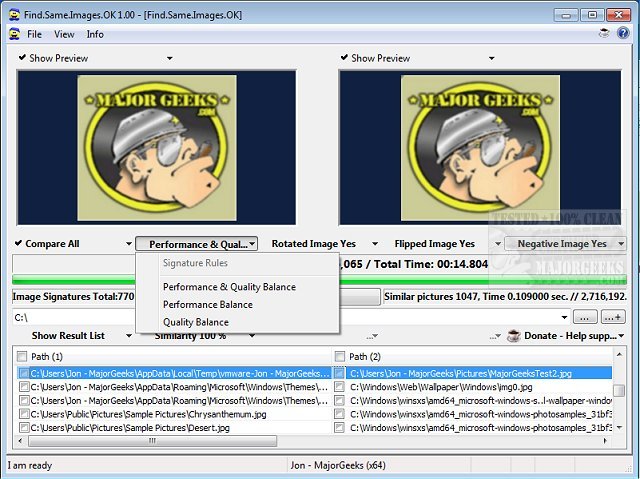640x479 pixels.
Task: Open the View menu
Action: coord(64,34)
